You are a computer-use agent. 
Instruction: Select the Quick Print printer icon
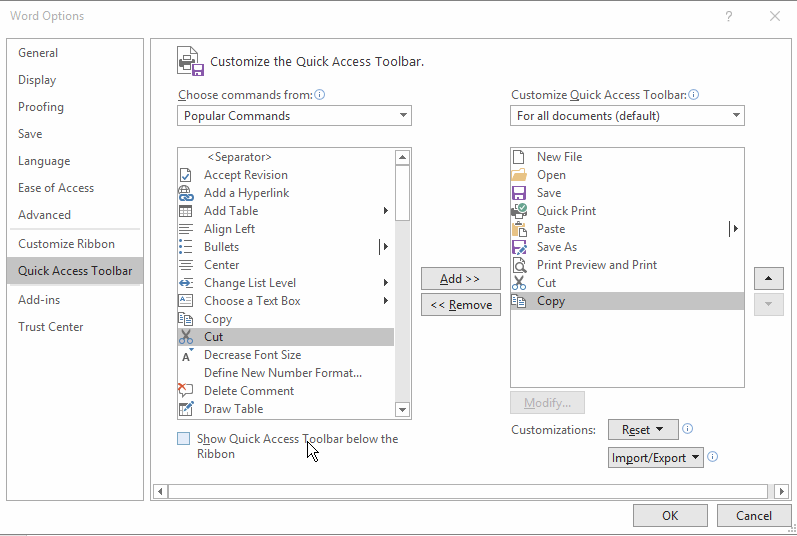[x=519, y=211]
